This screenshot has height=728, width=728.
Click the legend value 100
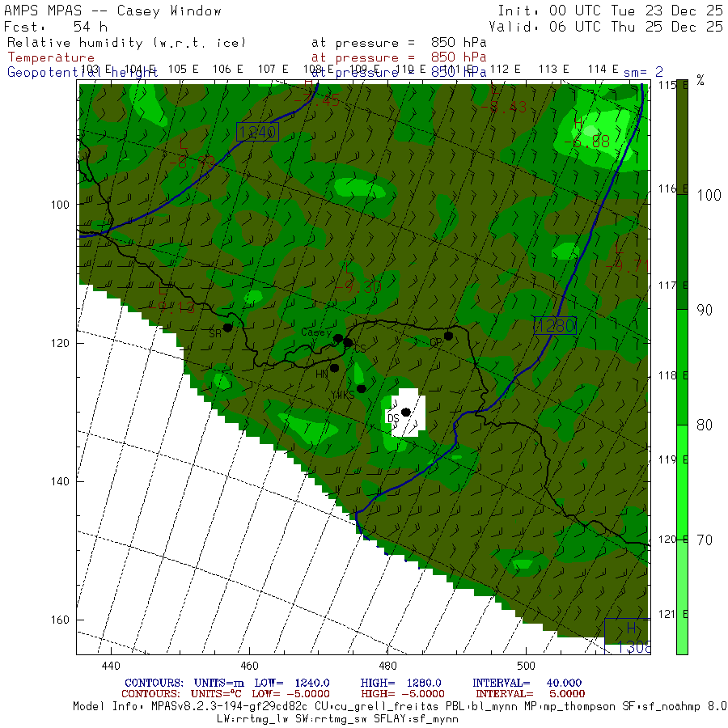[x=709, y=195]
